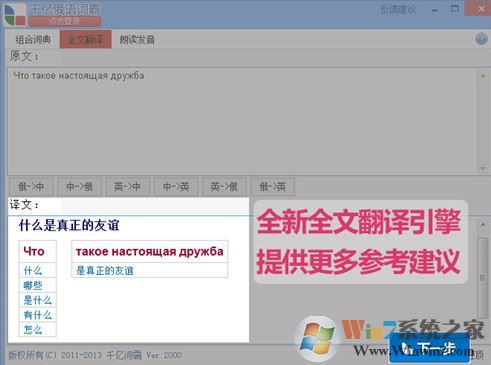Translate with the 英->俄 button
This screenshot has height=365, width=491.
[x=224, y=186]
